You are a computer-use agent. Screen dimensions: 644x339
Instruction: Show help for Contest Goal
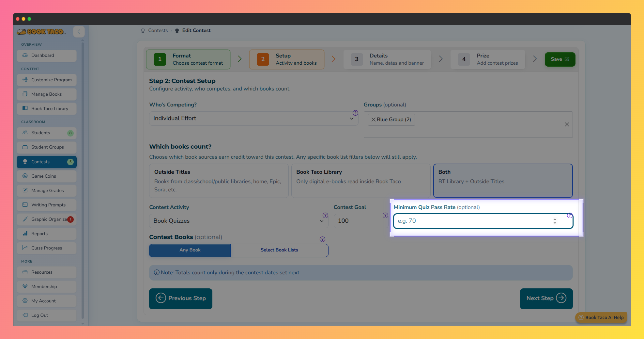[x=385, y=216]
